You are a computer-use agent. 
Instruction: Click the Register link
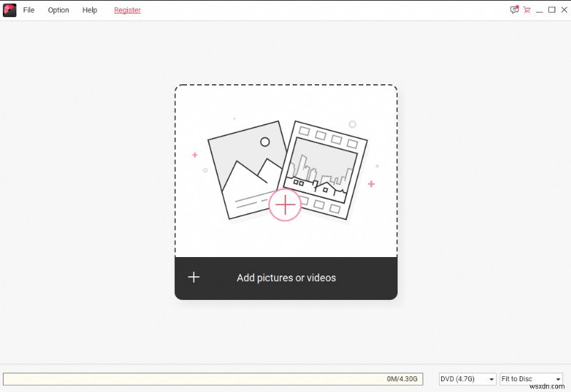click(x=128, y=10)
